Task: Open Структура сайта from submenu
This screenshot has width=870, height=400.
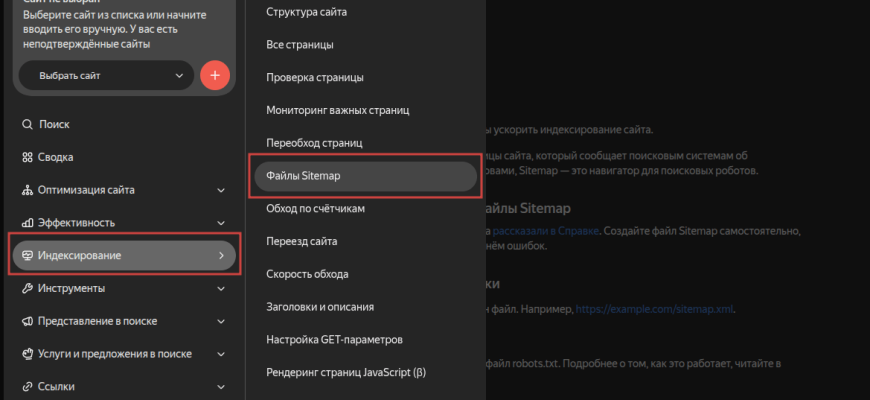Action: (306, 12)
